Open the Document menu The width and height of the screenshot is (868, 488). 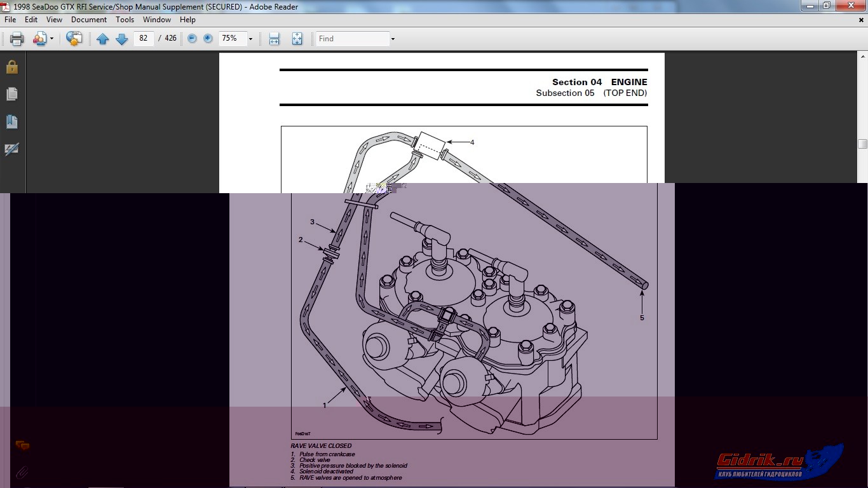pos(88,20)
